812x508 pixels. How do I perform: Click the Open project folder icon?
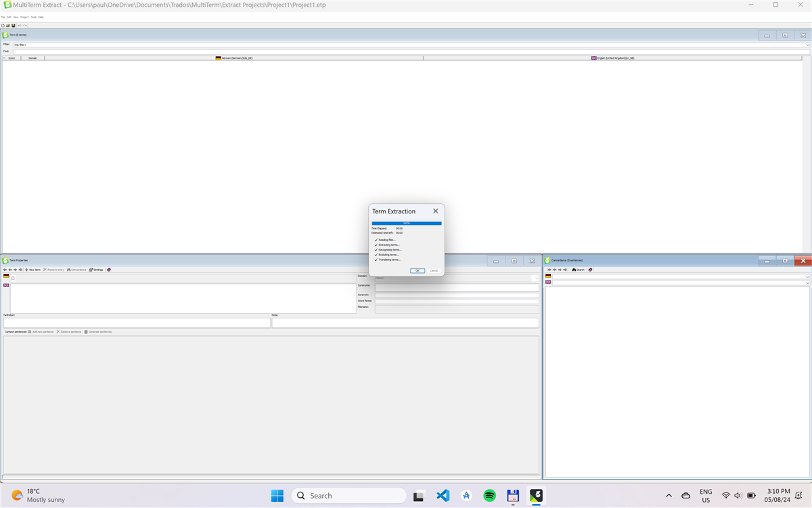(8, 25)
